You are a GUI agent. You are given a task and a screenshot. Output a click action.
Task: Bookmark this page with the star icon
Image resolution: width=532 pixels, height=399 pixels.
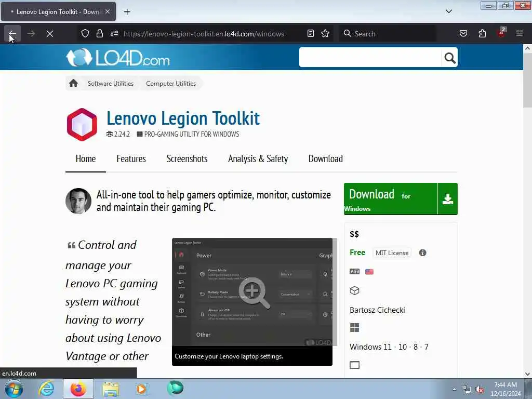[x=325, y=34]
